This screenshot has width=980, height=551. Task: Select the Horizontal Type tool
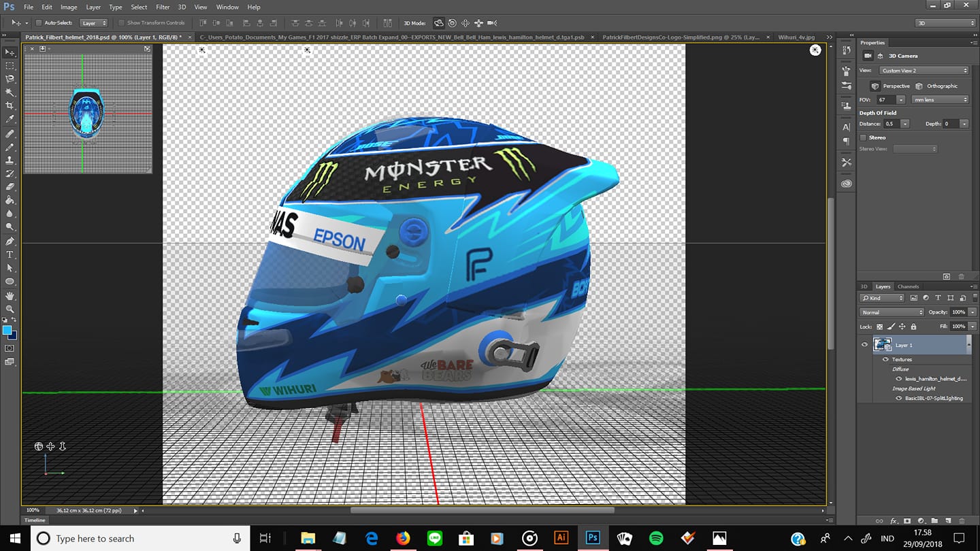(x=10, y=254)
